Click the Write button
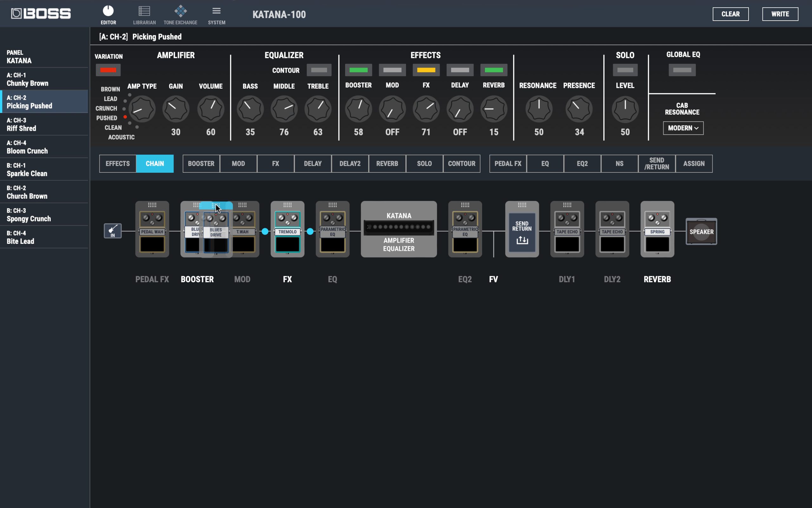The image size is (812, 508). (x=780, y=14)
